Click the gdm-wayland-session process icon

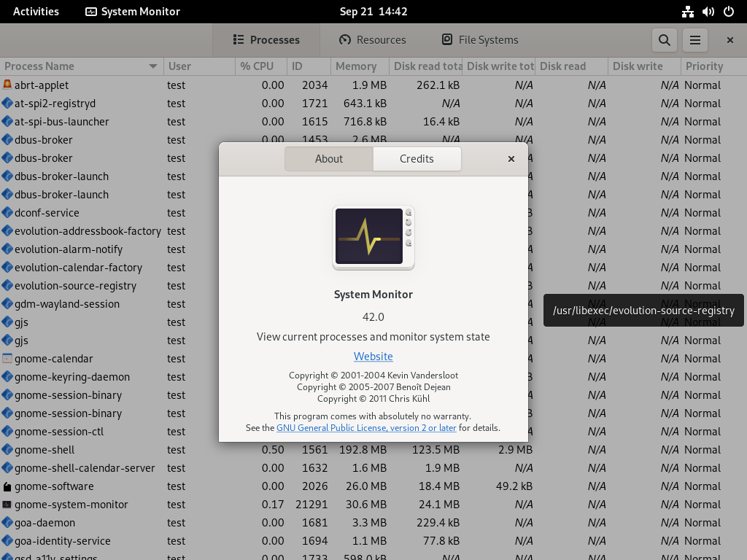[x=7, y=303]
